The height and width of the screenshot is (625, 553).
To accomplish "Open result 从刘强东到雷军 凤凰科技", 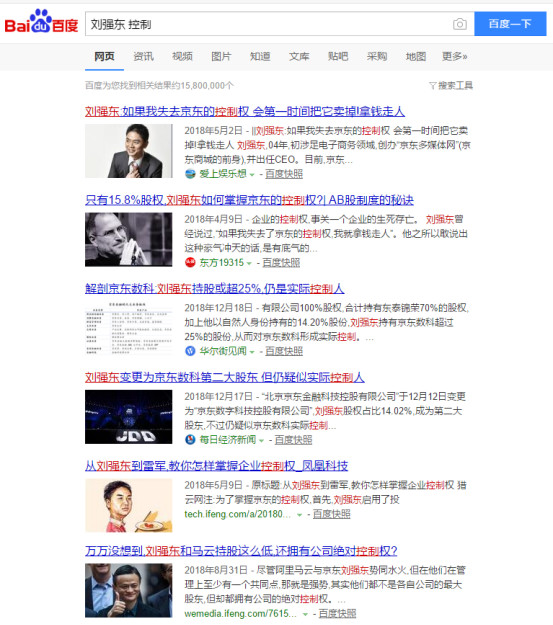I will [x=216, y=466].
